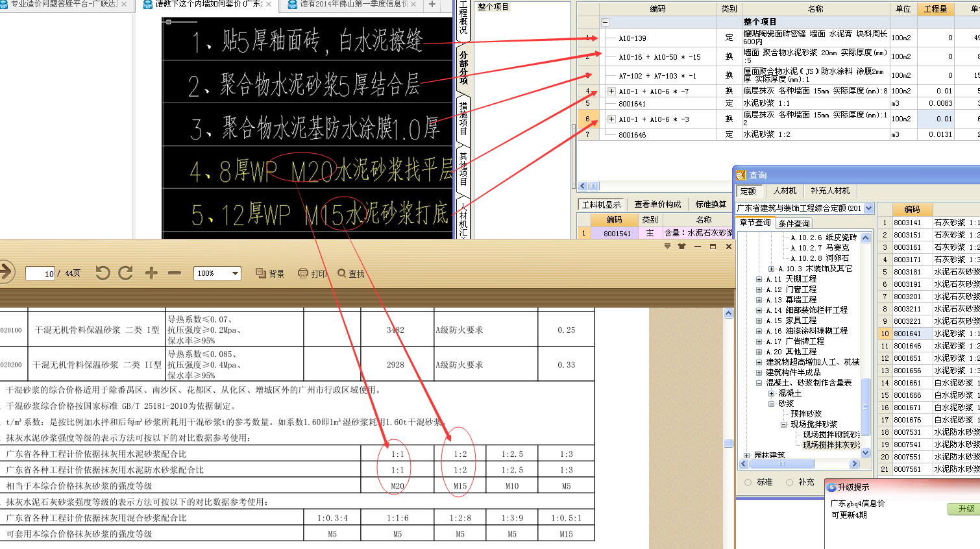Viewport: 980px width, 549px height.
Task: Expand the A.11 天棚工程 tree node
Action: (759, 279)
